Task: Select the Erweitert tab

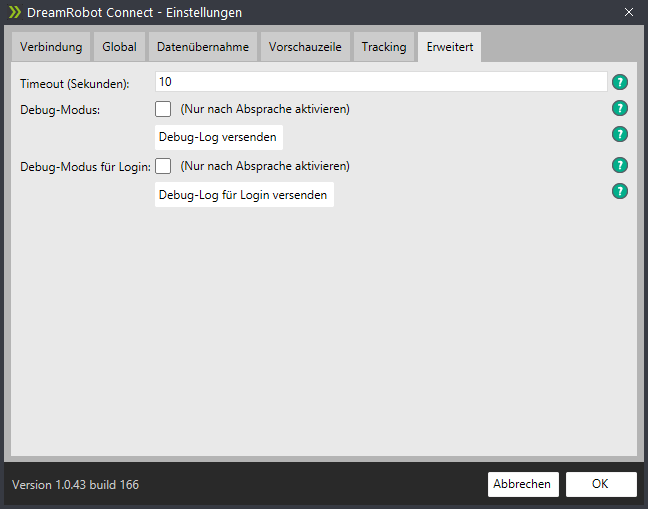Action: (x=450, y=47)
